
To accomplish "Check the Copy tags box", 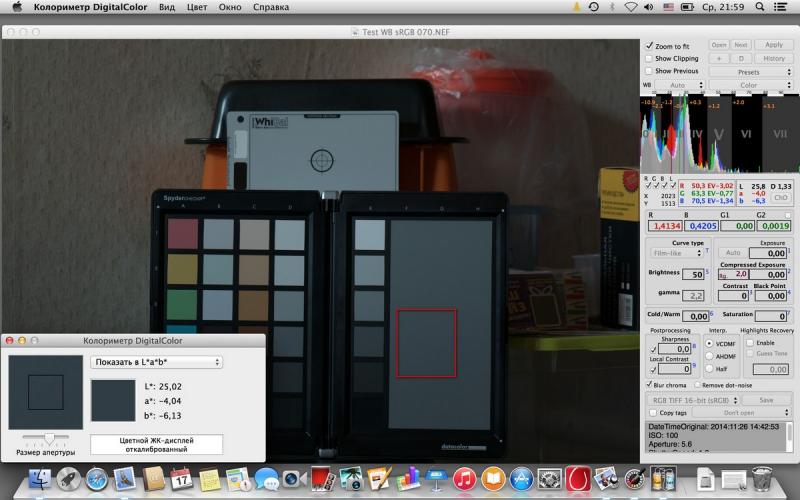I will [653, 413].
